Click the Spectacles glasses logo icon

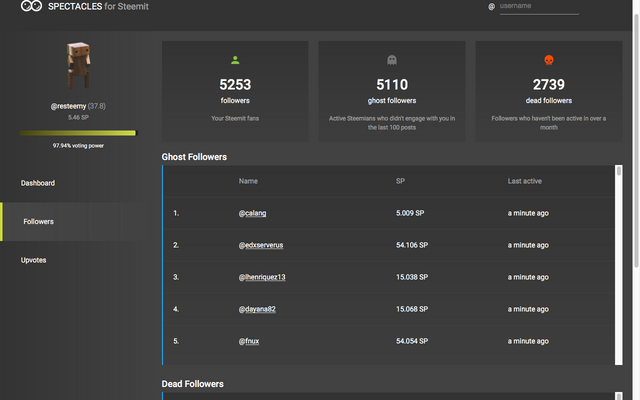tap(31, 6)
